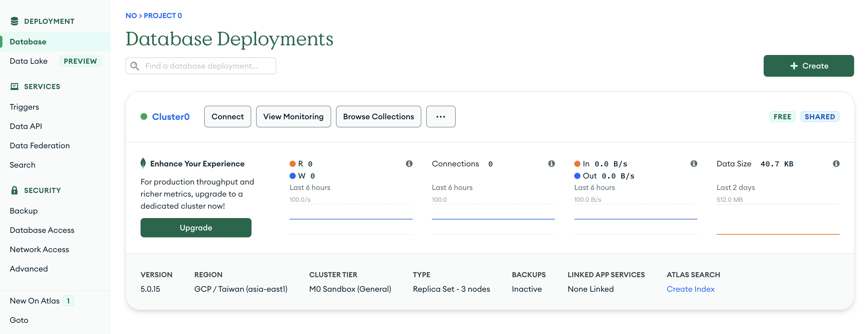
Task: Click Goto in the sidebar
Action: [x=19, y=320]
